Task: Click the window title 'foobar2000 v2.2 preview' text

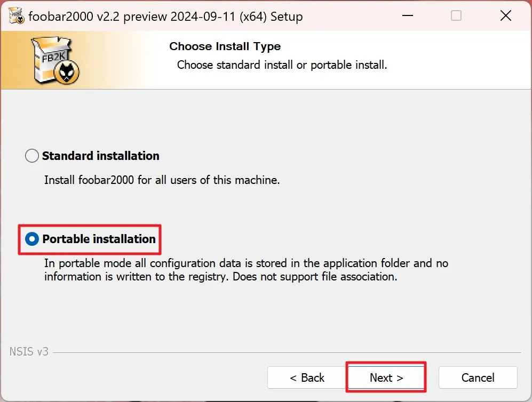Action: pyautogui.click(x=165, y=17)
